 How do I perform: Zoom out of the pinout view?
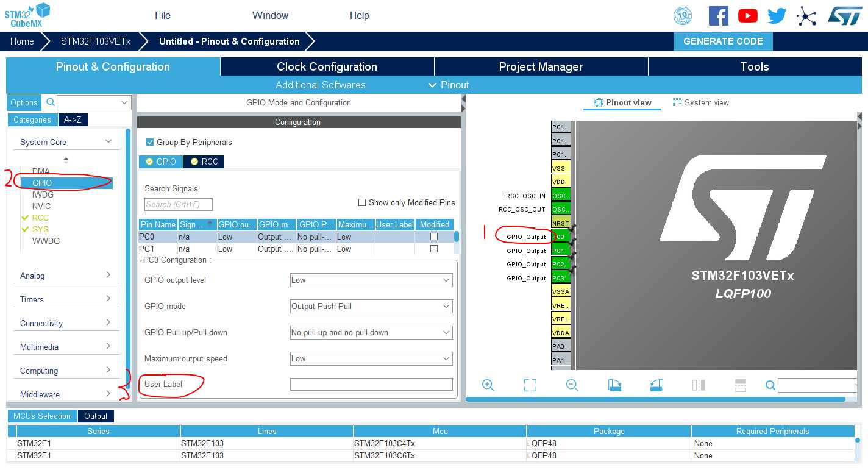(x=572, y=385)
